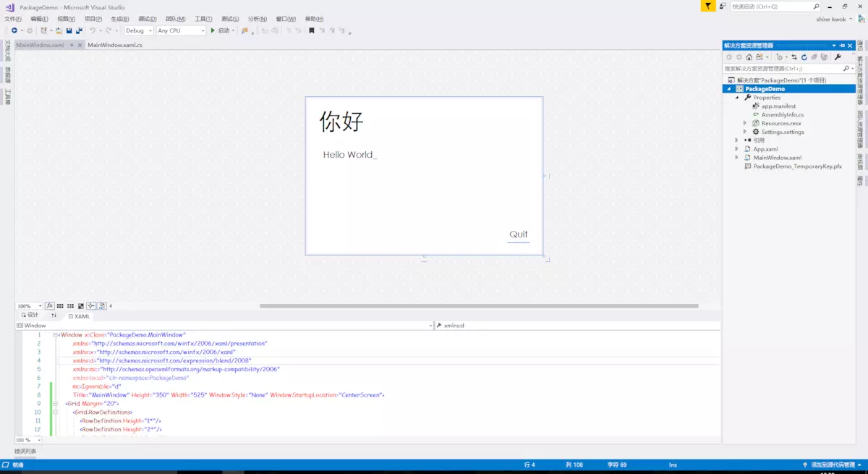Toggle snap to gridlines in designer
This screenshot has width=868, height=474.
(70, 306)
